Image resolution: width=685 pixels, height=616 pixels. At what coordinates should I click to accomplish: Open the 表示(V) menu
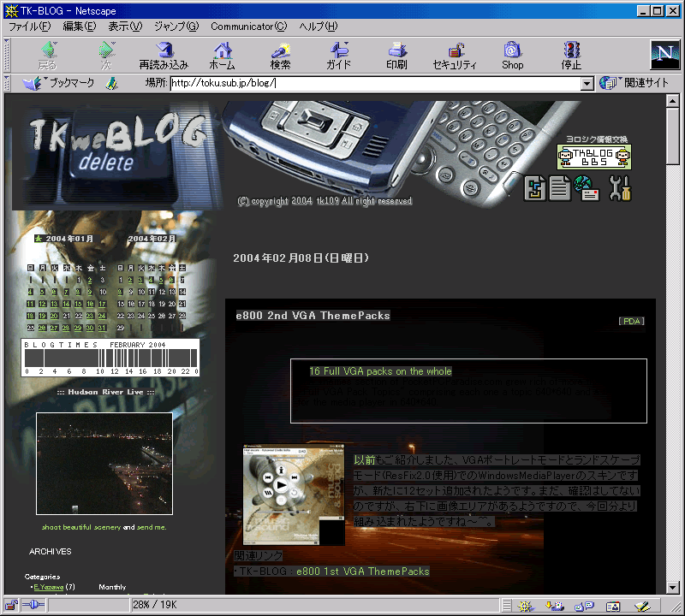click(125, 27)
